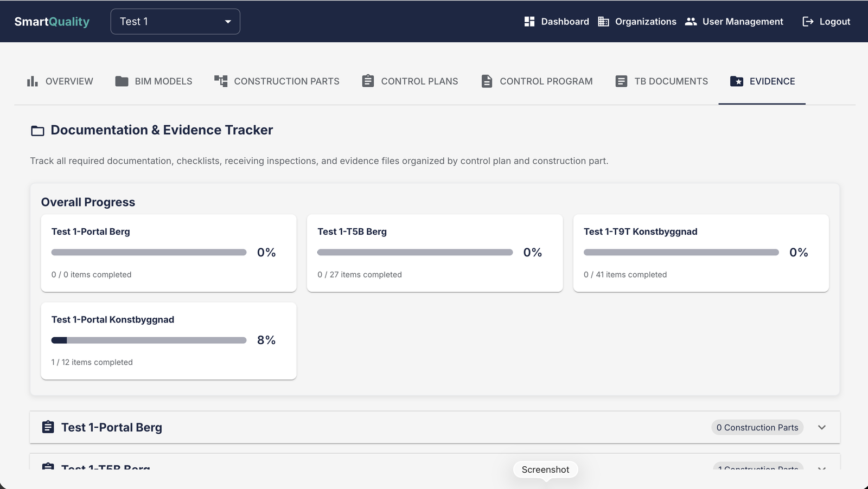Click the Evidence starred folder icon
The image size is (868, 489).
(x=737, y=81)
